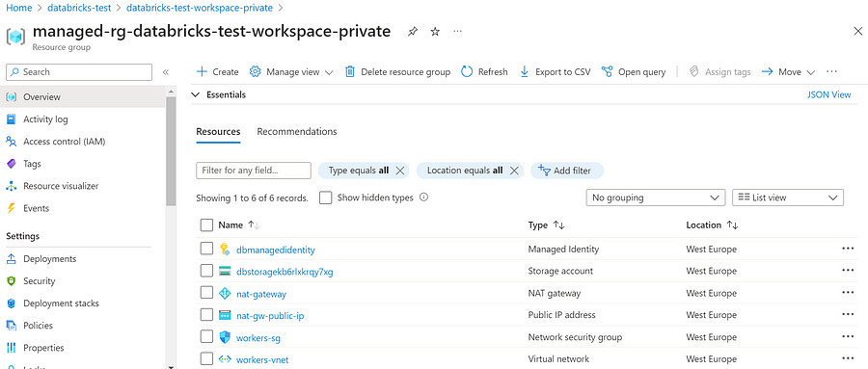868x369 pixels.
Task: Click Delete resource group trash icon
Action: click(x=350, y=72)
